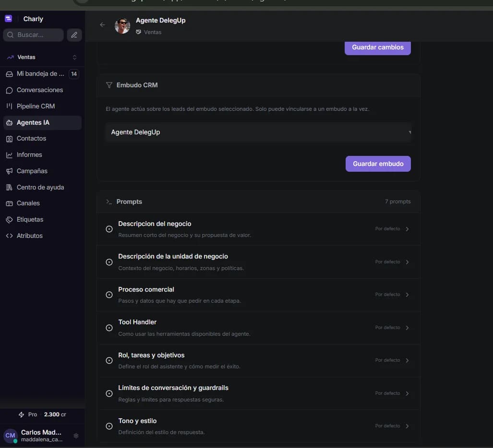This screenshot has width=493, height=448.
Task: Select Agentes IA in the sidebar
Action: 42,122
